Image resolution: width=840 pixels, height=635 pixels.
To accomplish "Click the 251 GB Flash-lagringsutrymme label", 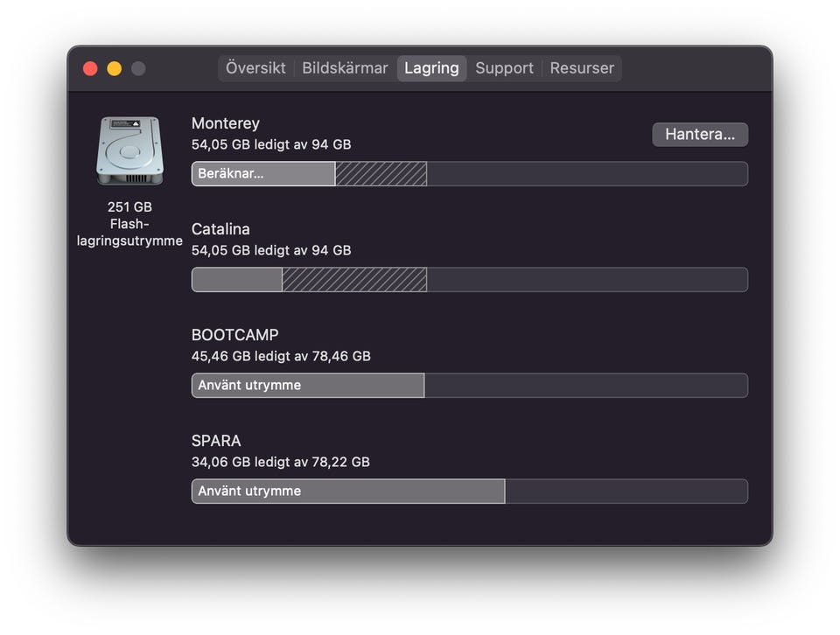I will pos(129,224).
